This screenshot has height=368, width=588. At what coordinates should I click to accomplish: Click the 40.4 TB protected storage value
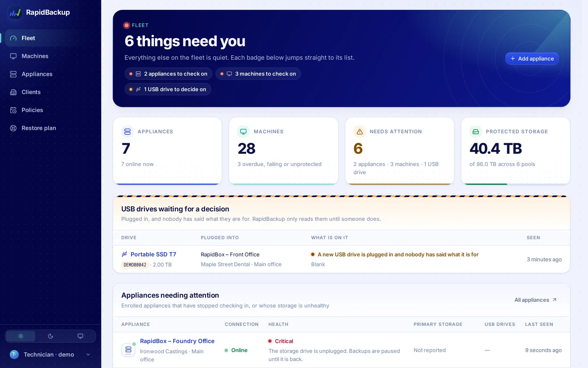tap(496, 148)
